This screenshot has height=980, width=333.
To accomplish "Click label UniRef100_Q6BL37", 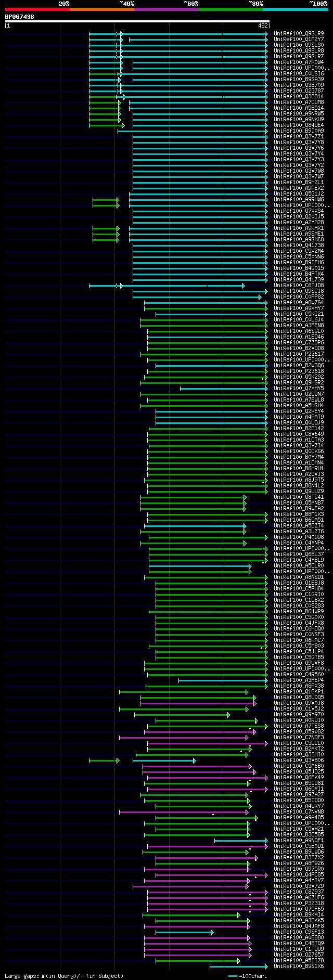I will [x=299, y=554].
